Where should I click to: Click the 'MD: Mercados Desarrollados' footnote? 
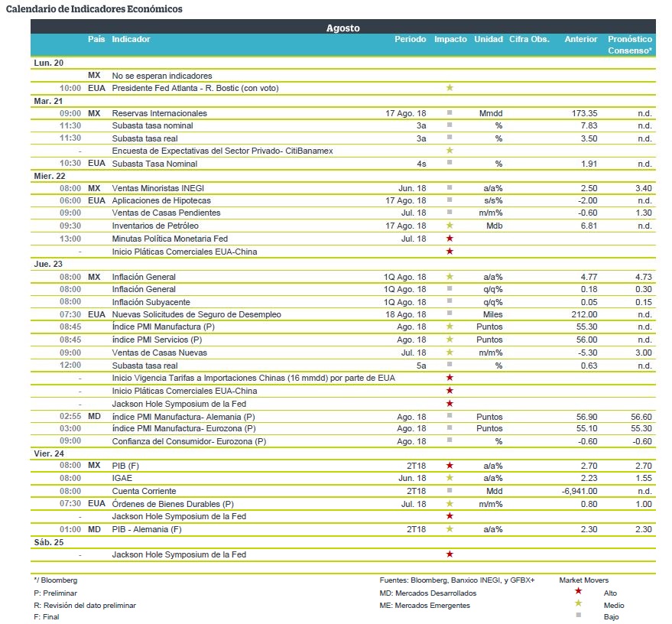(x=427, y=593)
